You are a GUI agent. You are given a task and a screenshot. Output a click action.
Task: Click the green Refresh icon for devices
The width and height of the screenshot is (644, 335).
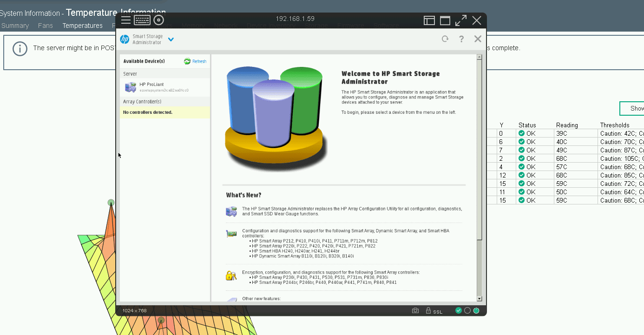[187, 61]
